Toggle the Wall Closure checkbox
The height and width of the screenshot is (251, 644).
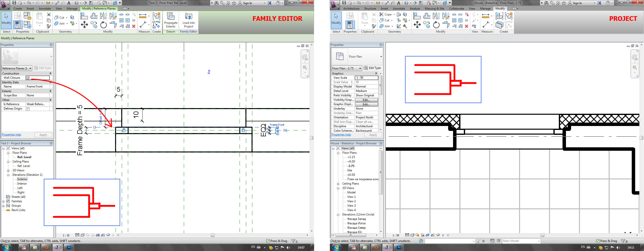(x=28, y=78)
